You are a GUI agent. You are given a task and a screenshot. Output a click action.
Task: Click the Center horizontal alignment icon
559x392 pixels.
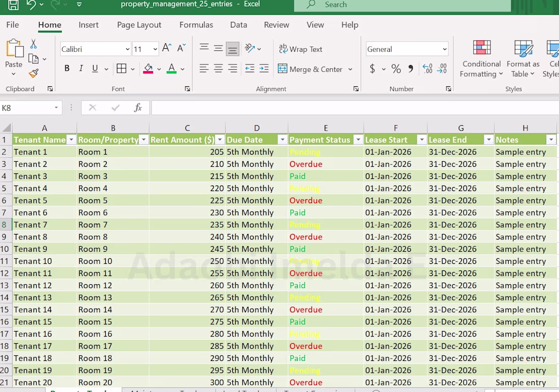pos(218,68)
